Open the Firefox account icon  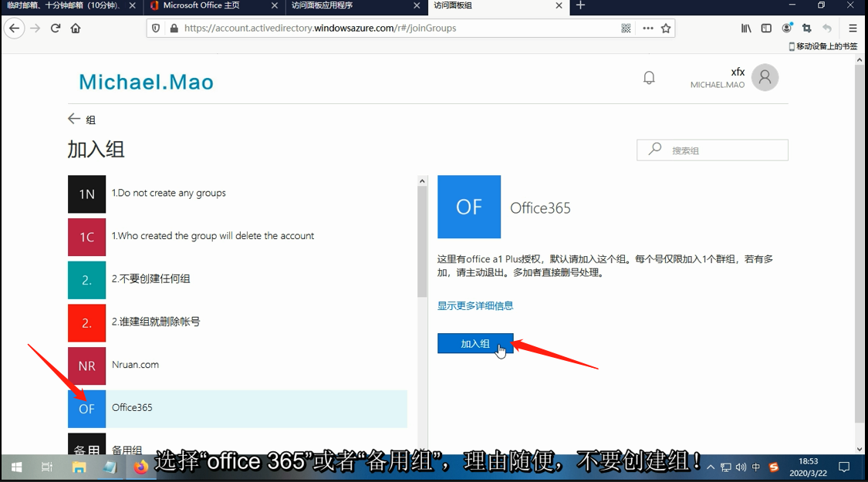pyautogui.click(x=787, y=29)
